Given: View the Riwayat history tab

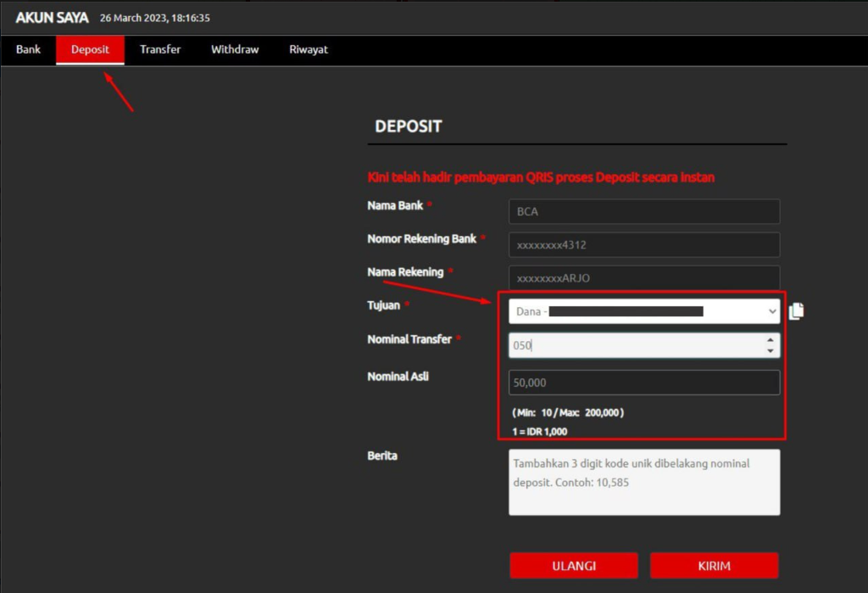Looking at the screenshot, I should click(309, 50).
